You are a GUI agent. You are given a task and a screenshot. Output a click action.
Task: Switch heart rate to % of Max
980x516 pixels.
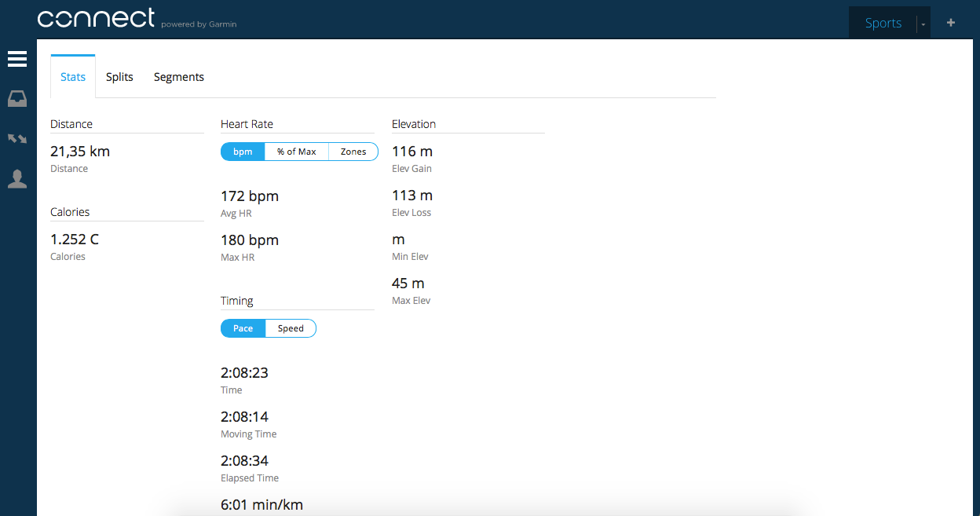296,152
